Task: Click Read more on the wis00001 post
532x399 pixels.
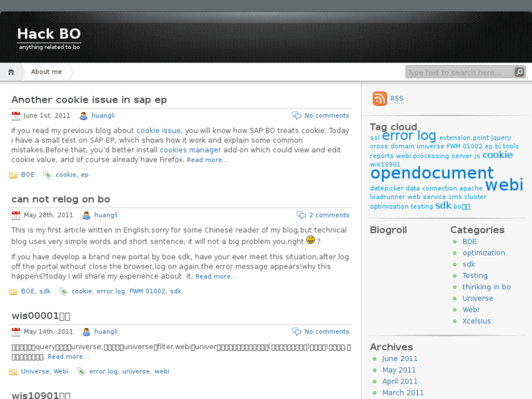Action: tap(69, 357)
